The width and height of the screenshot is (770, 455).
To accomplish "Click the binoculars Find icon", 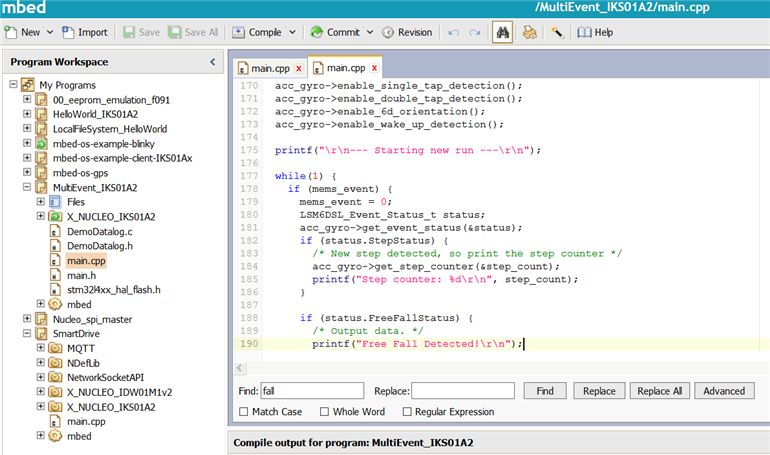I will coord(503,32).
